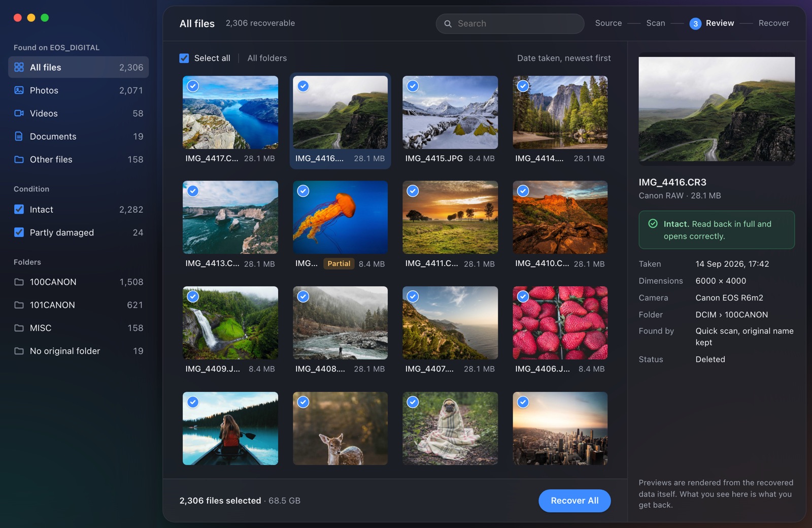Open the IMG_4413 coastal sea thumbnail
Image resolution: width=812 pixels, height=528 pixels.
tap(230, 217)
